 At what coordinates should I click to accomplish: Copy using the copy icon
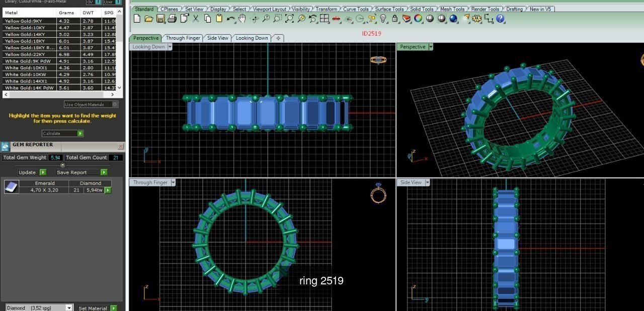[207, 19]
